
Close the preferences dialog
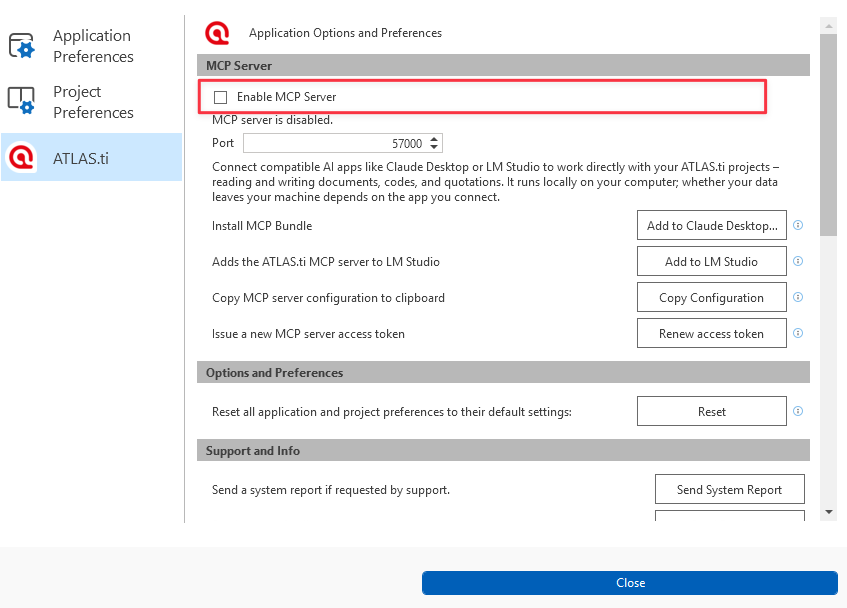pyautogui.click(x=630, y=583)
